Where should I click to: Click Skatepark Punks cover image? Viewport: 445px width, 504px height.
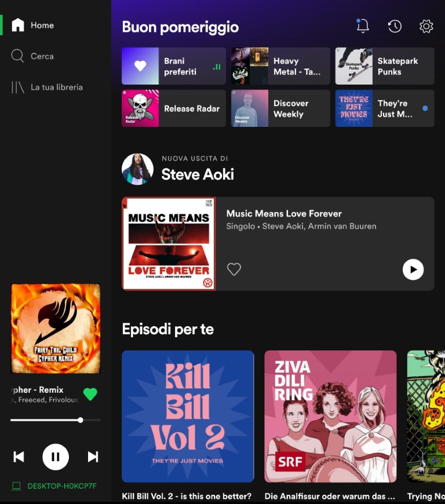pos(354,66)
